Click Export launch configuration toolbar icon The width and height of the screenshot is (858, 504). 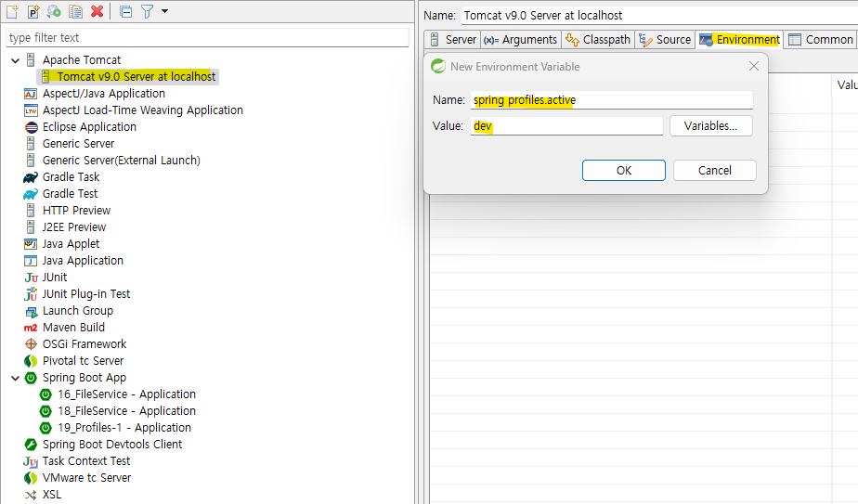coord(54,10)
